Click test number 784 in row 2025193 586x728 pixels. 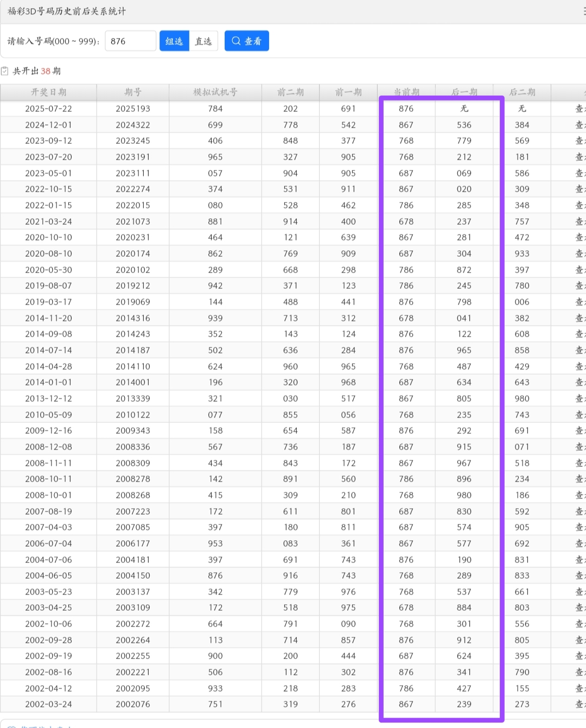click(x=215, y=109)
